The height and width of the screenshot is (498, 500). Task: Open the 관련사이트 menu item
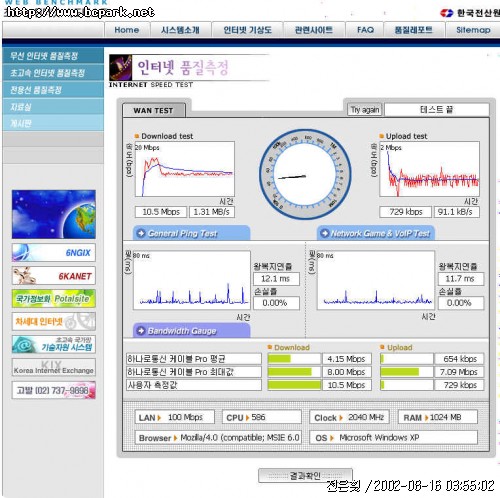[314, 30]
